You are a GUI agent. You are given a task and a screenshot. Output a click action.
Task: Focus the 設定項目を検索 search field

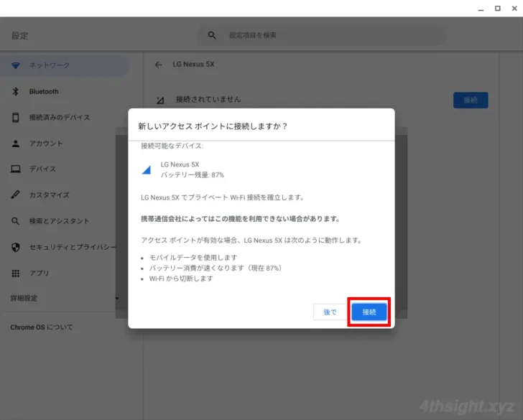322,35
